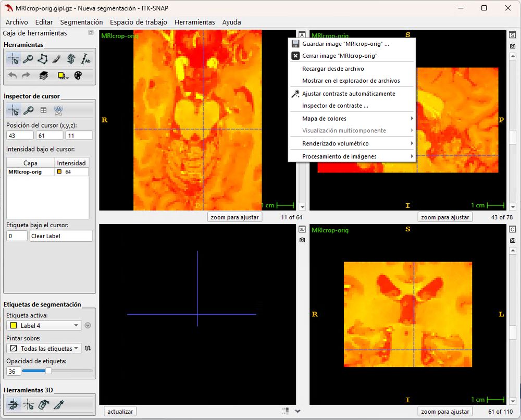Click coronal view slice scrollbar handle
Viewport: 521px width, 420px height.
coord(512,332)
